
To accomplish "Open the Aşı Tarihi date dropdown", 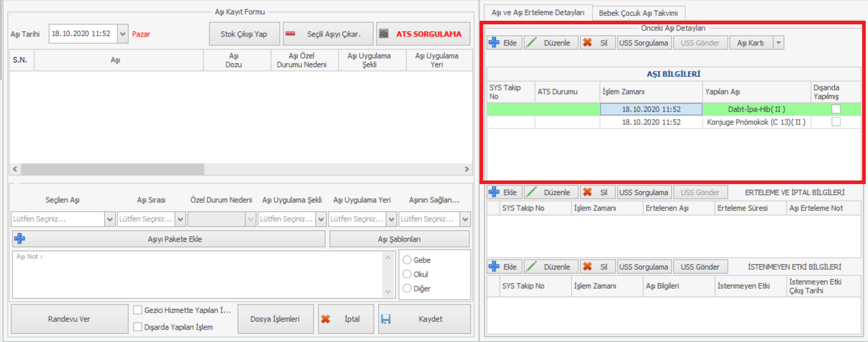I will pyautogui.click(x=123, y=34).
